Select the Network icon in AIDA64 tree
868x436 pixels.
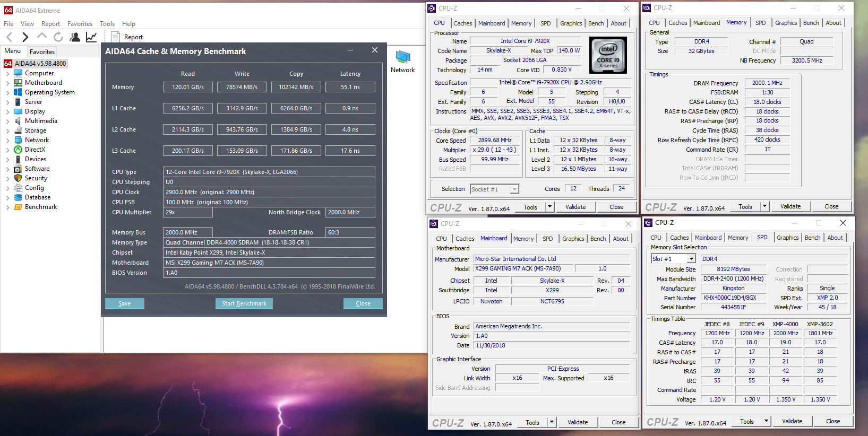pyautogui.click(x=18, y=140)
